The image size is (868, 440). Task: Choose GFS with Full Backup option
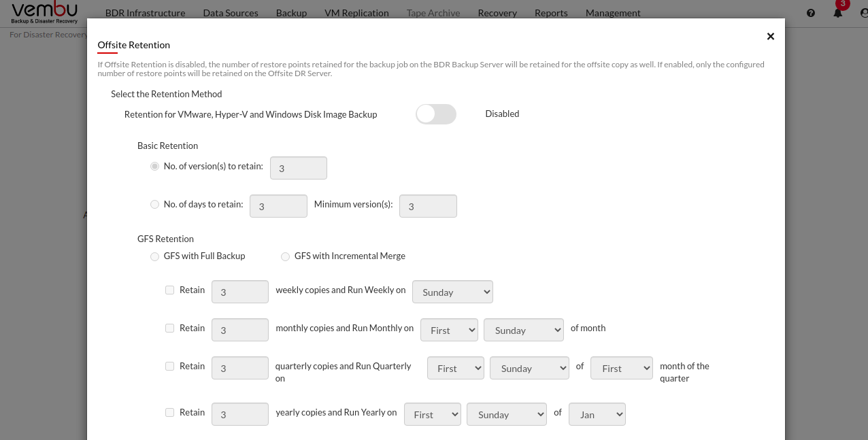155,256
